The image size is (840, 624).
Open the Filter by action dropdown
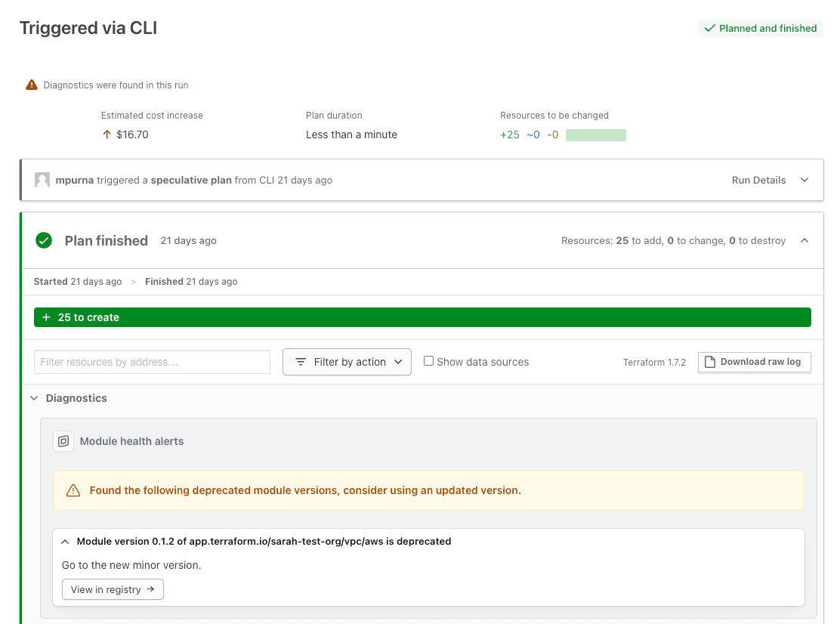347,362
